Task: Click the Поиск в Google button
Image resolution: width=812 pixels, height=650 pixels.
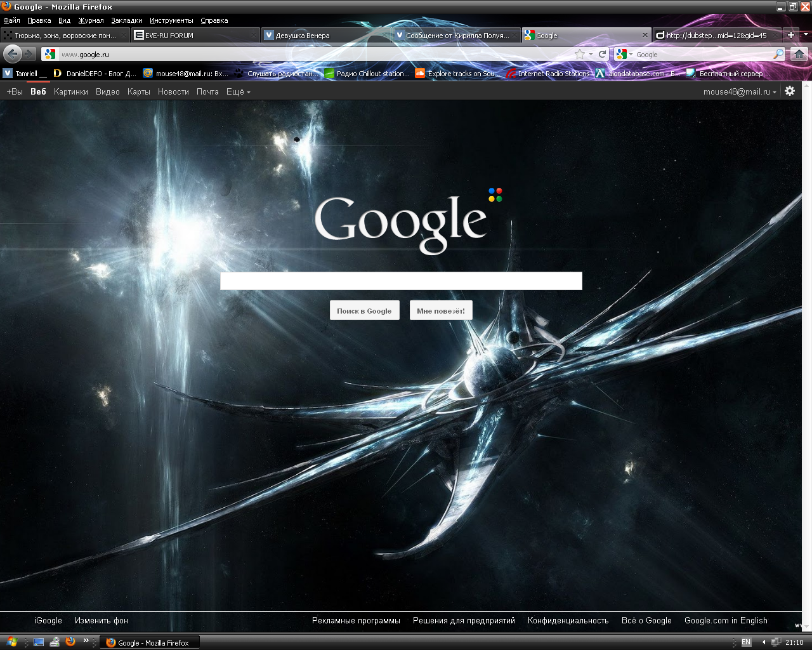Action: 364,310
